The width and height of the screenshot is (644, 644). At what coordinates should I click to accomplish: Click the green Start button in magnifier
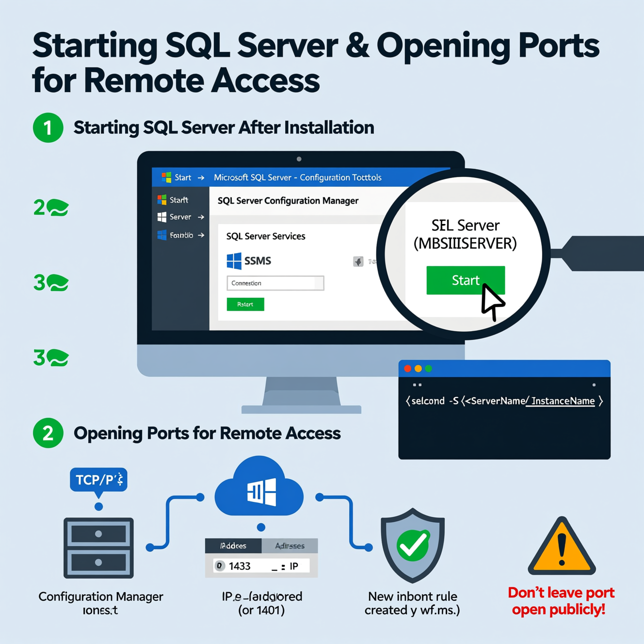point(465,280)
